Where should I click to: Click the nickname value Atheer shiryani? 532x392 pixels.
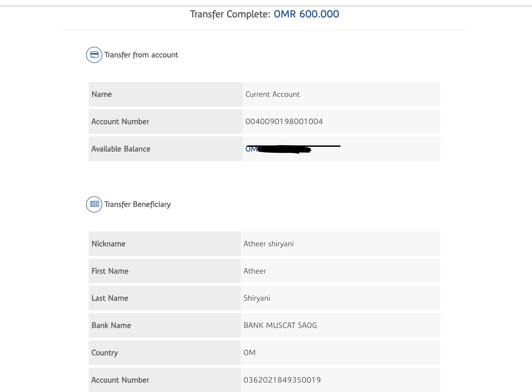(268, 244)
